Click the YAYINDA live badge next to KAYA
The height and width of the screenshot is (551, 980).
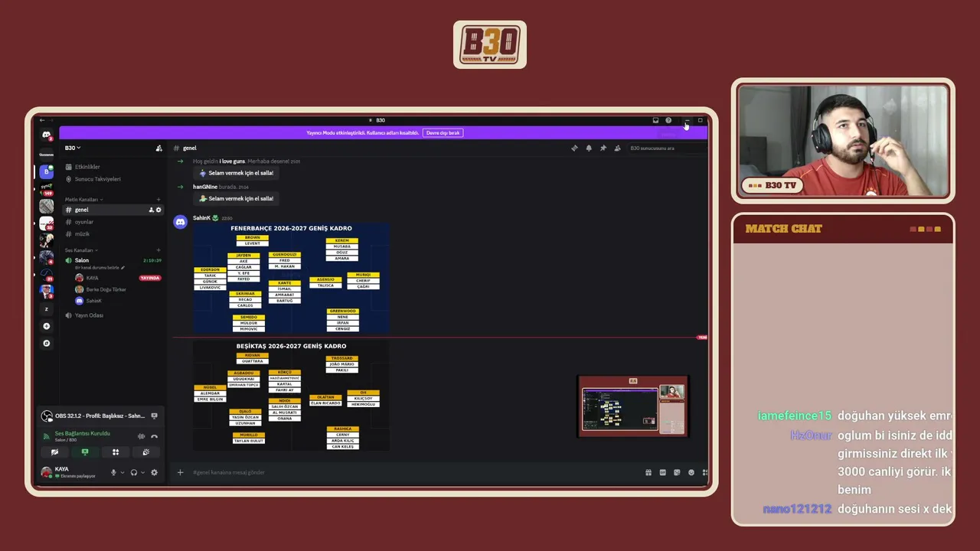tap(150, 278)
